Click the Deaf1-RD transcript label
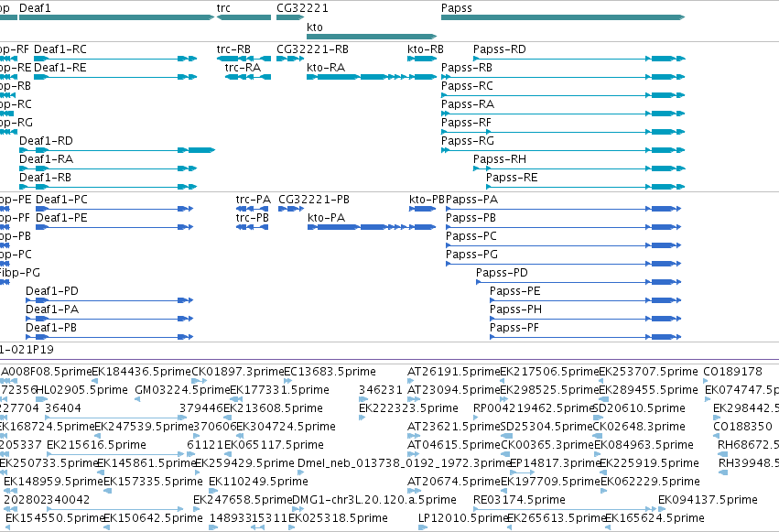 pyautogui.click(x=46, y=141)
